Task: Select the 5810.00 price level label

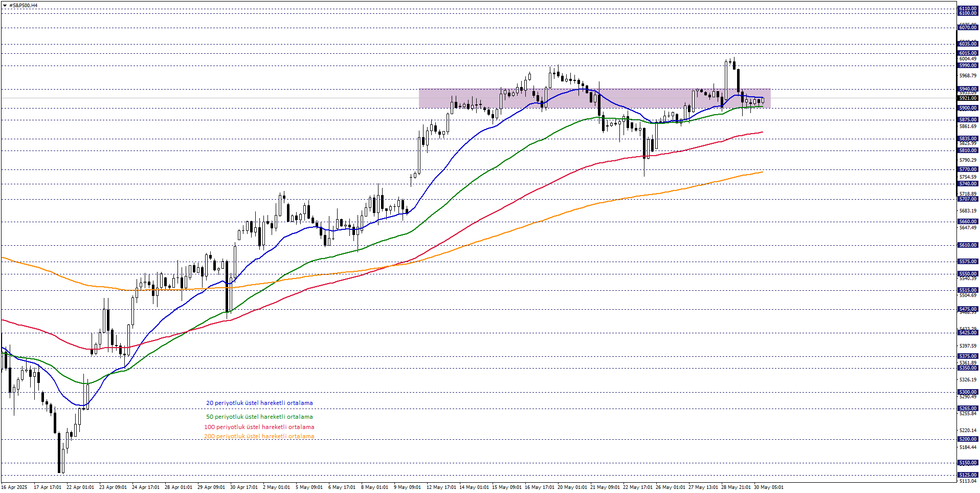Action: coord(968,151)
